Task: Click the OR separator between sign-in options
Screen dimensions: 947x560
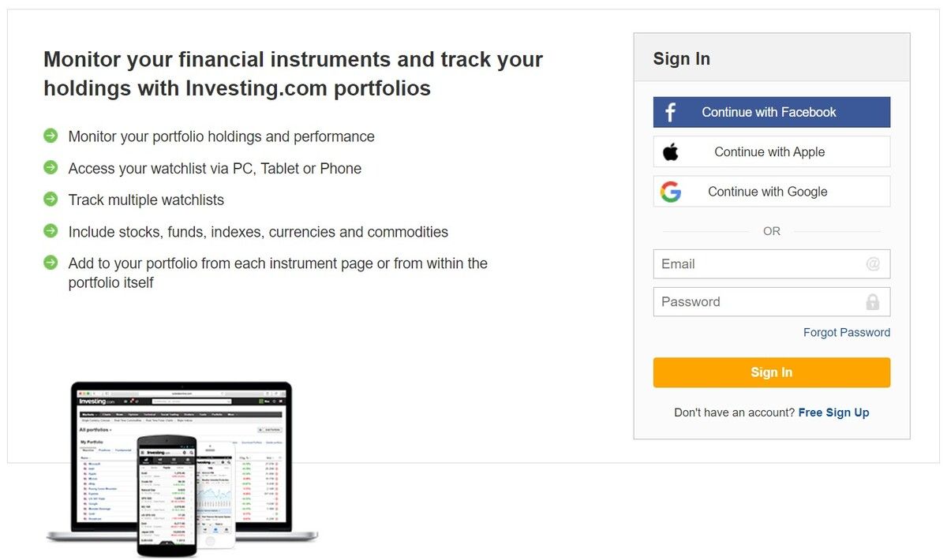Action: click(771, 231)
